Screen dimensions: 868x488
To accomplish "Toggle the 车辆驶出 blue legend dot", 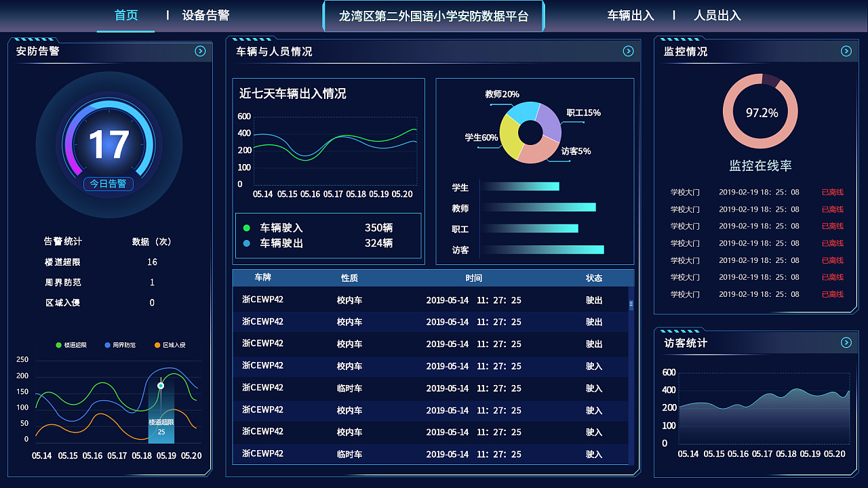I will [x=246, y=243].
